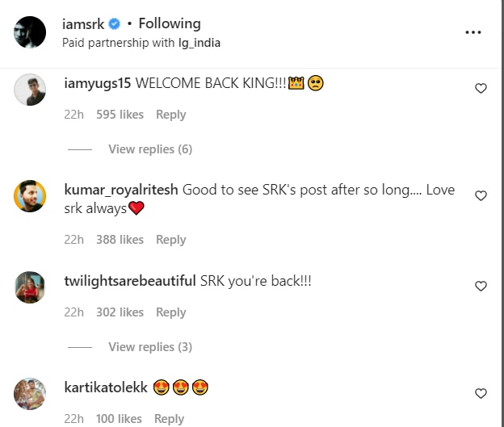Expand View replies (3)
504x427 pixels.
(150, 347)
